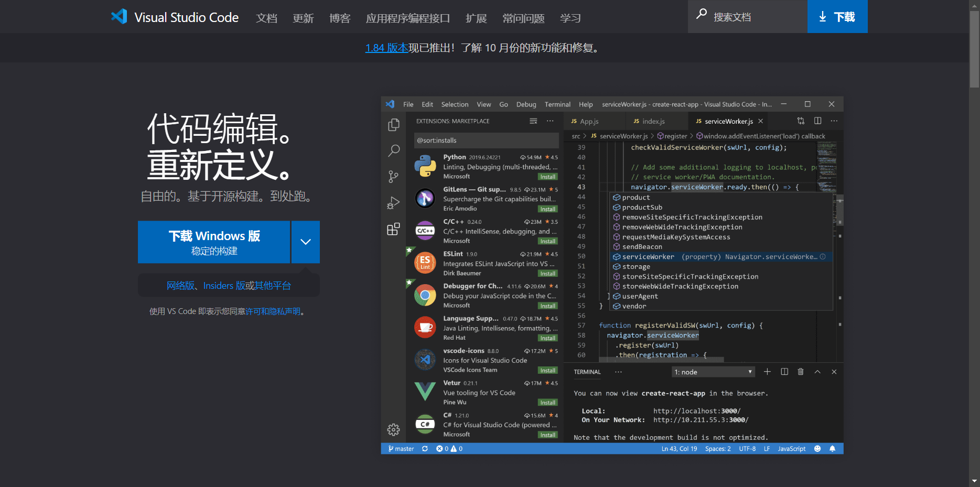This screenshot has height=487, width=980.
Task: Open the 文档 navigation item
Action: (x=266, y=18)
